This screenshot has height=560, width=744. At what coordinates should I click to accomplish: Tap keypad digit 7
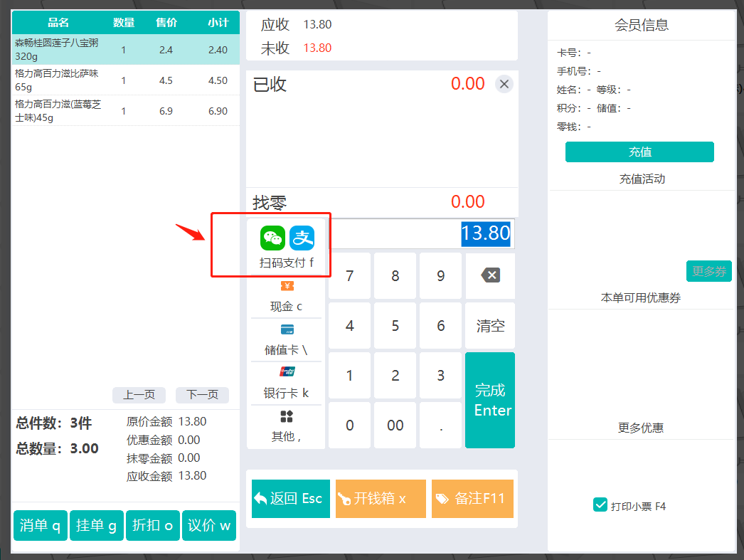(x=350, y=275)
